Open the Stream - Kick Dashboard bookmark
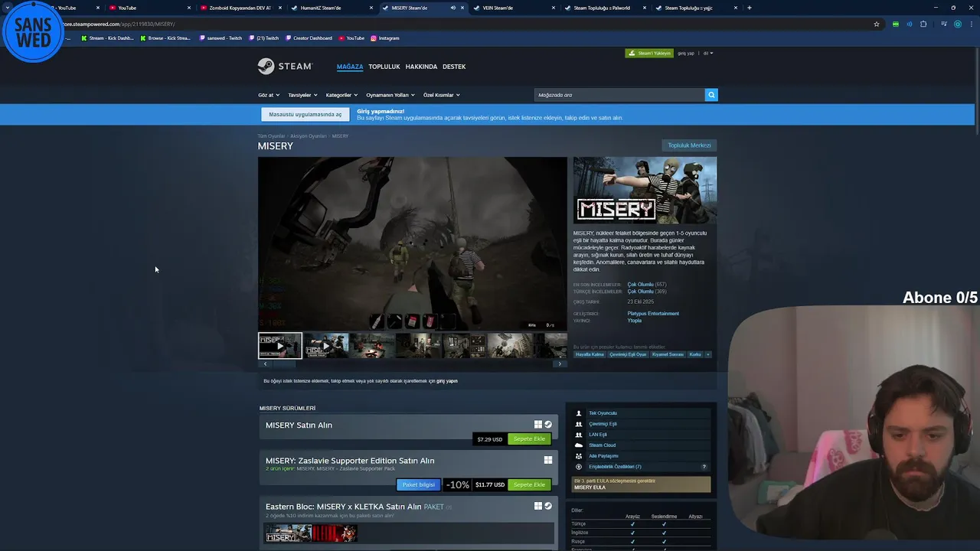This screenshot has height=551, width=980. [107, 37]
